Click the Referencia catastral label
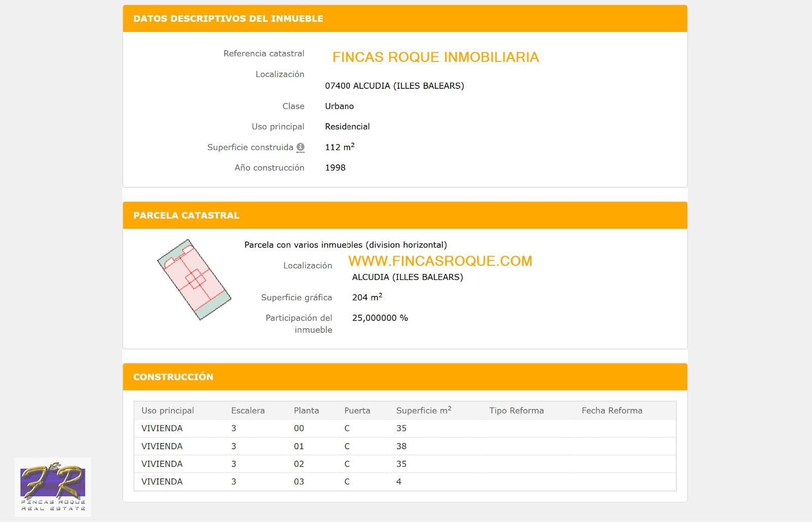Image resolution: width=812 pixels, height=522 pixels. point(264,53)
